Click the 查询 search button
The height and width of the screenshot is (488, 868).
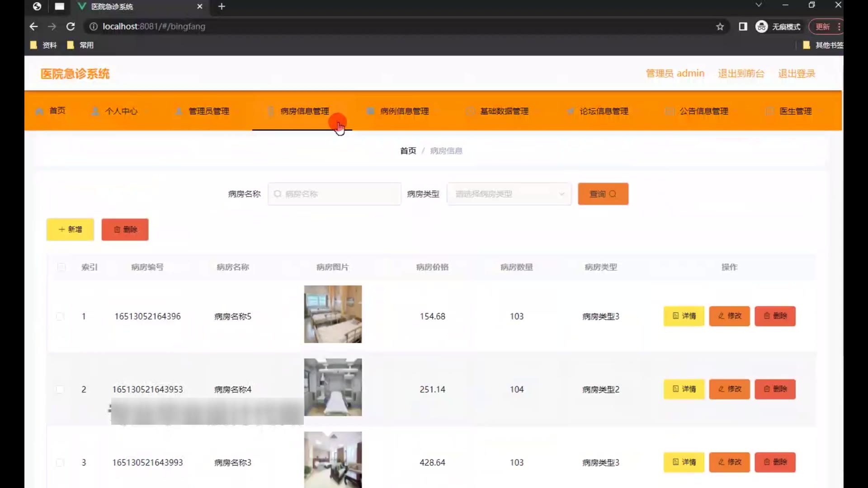click(x=603, y=194)
